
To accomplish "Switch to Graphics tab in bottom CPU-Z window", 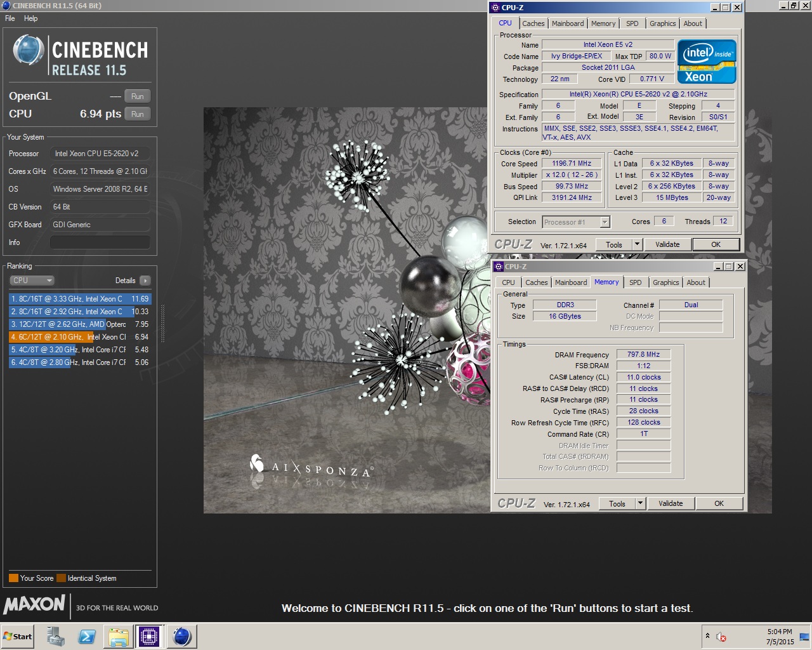I will click(x=666, y=282).
